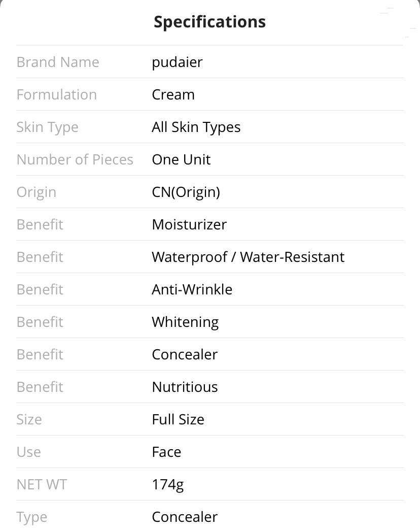
Task: Select the pudaier brand name value
Action: [x=177, y=62]
